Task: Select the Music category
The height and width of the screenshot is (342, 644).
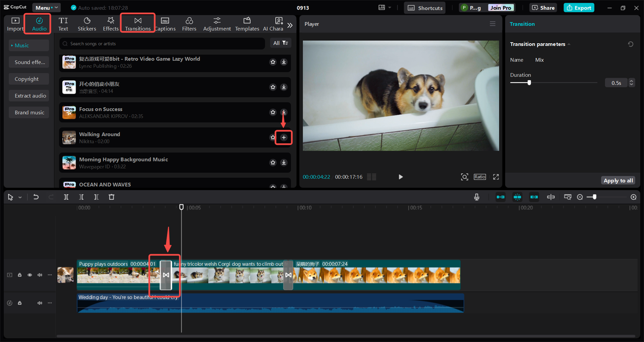Action: [x=29, y=45]
